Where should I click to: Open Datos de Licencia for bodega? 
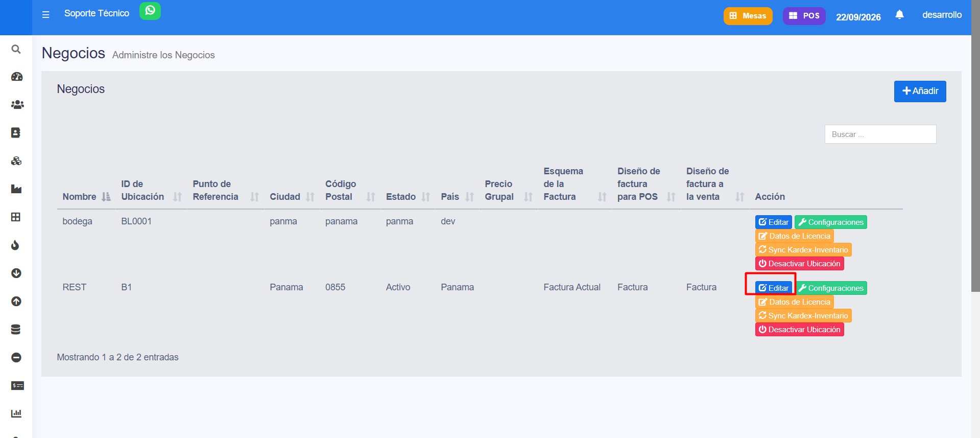pyautogui.click(x=794, y=236)
